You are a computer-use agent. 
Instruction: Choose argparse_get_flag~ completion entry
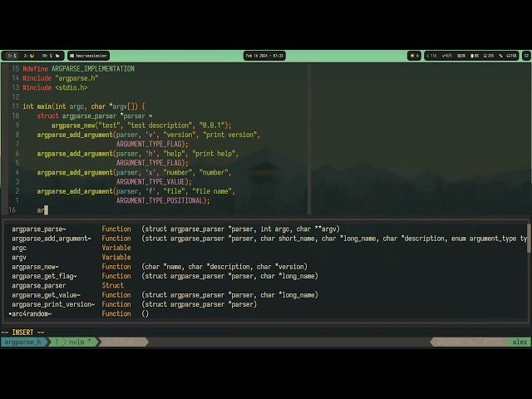[x=44, y=276]
